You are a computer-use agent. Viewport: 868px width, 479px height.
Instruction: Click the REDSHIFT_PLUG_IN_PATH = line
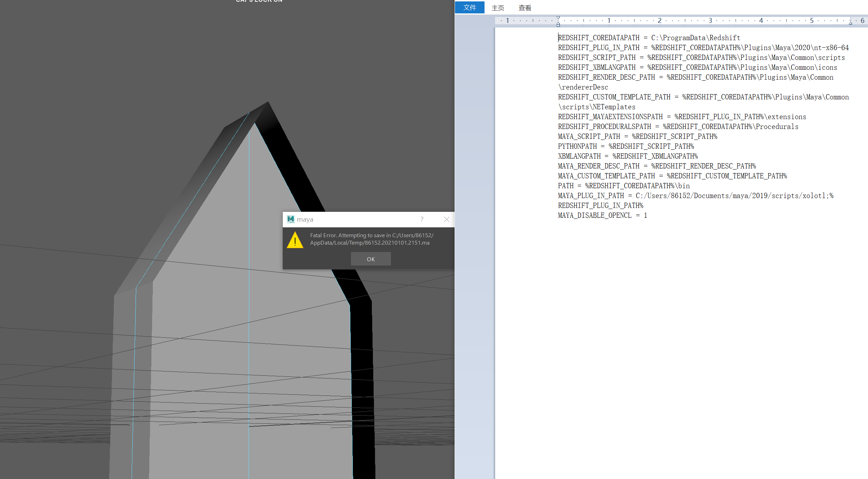(x=704, y=48)
